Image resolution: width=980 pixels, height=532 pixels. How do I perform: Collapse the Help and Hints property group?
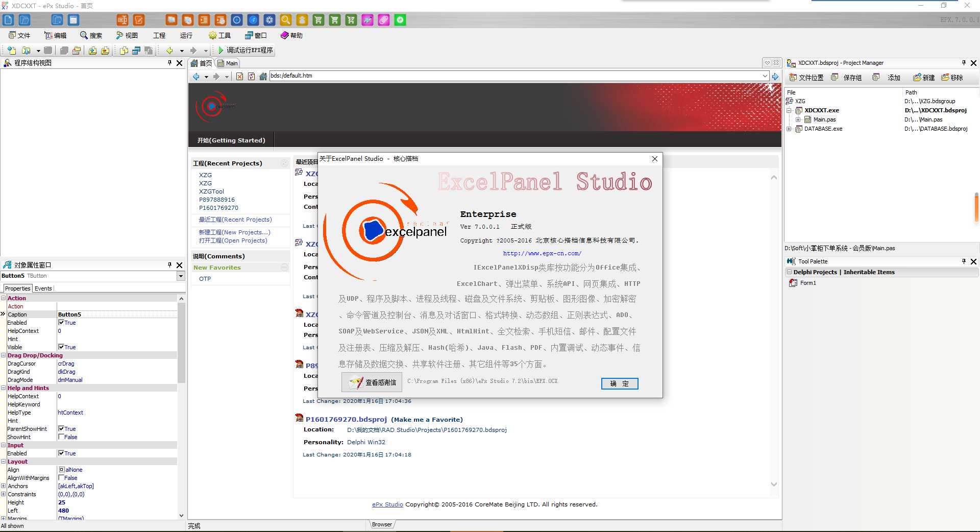[4, 388]
